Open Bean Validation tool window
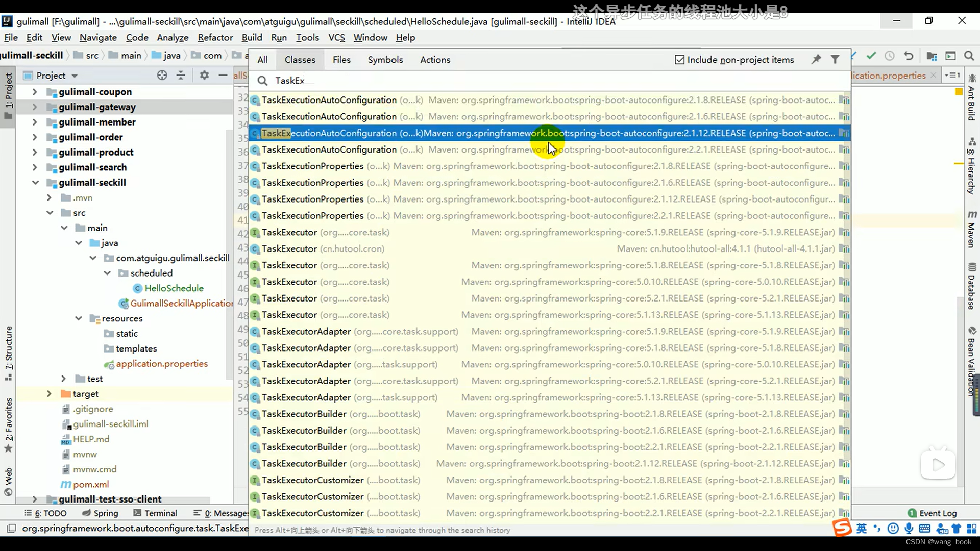 [x=971, y=361]
